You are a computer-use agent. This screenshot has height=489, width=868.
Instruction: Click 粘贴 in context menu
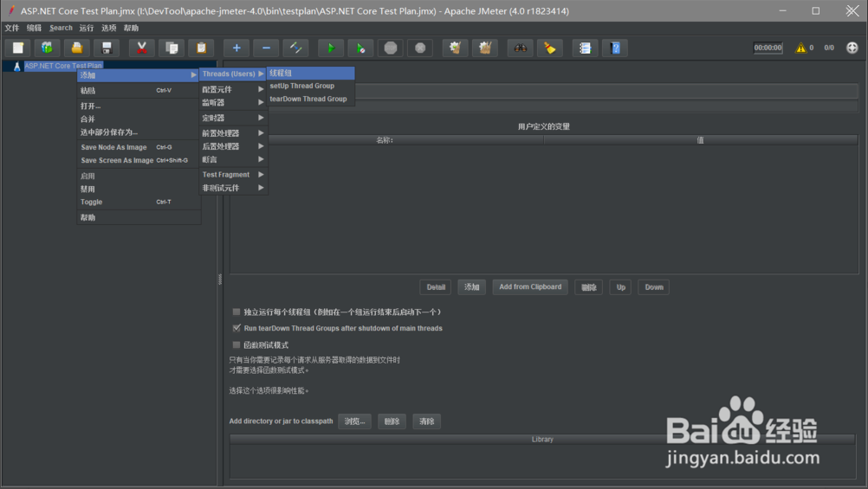138,90
